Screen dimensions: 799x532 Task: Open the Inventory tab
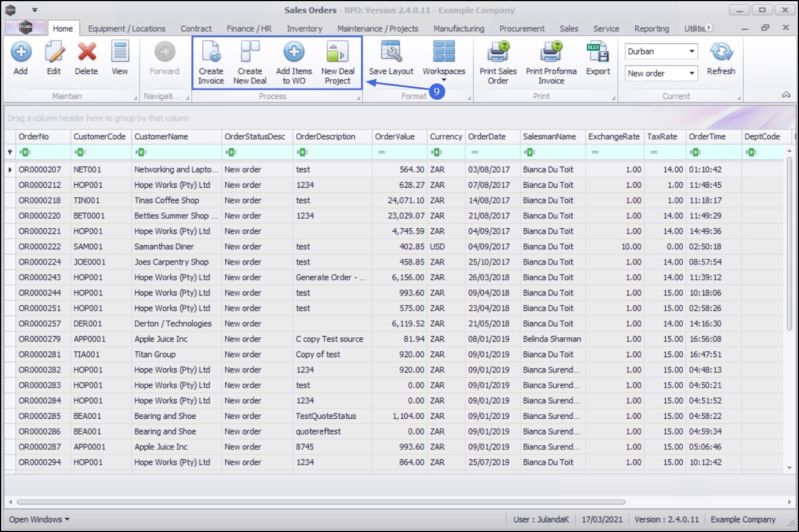point(304,29)
